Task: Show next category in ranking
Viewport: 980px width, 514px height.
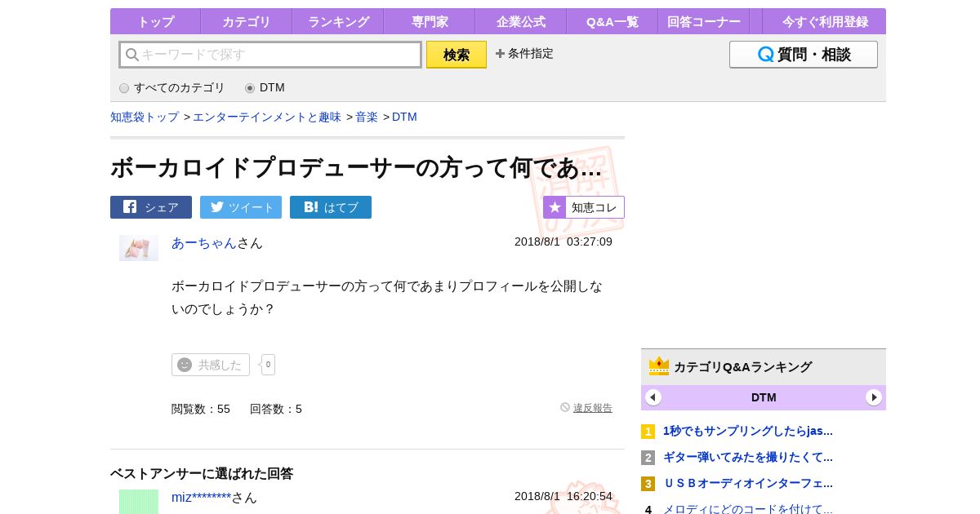Action: [874, 397]
